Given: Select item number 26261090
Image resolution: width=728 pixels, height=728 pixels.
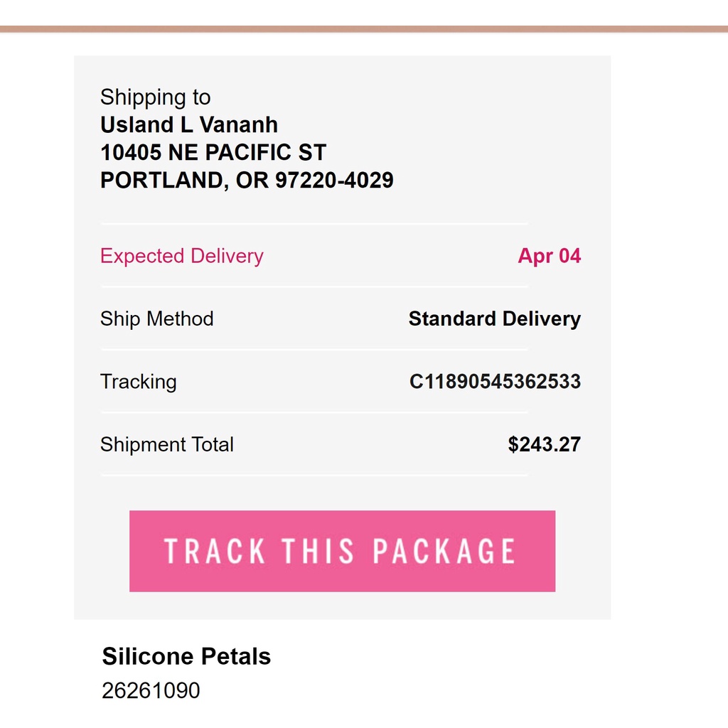Looking at the screenshot, I should point(151,690).
